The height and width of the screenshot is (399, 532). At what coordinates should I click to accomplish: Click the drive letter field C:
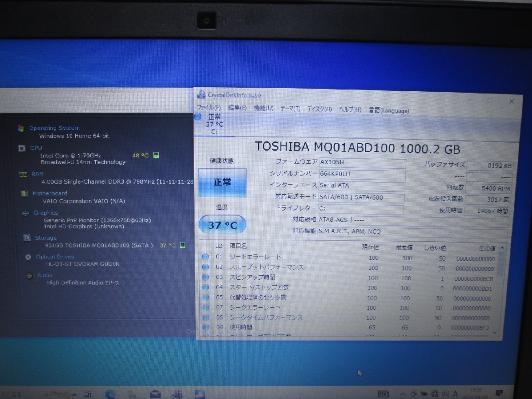coord(361,208)
